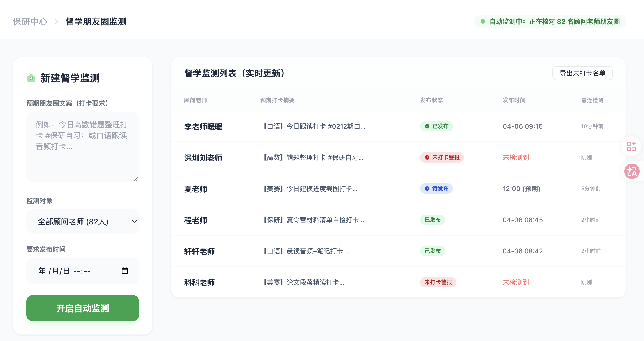The height and width of the screenshot is (341, 644).
Task: Click the pink translate floating icon
Action: click(632, 171)
